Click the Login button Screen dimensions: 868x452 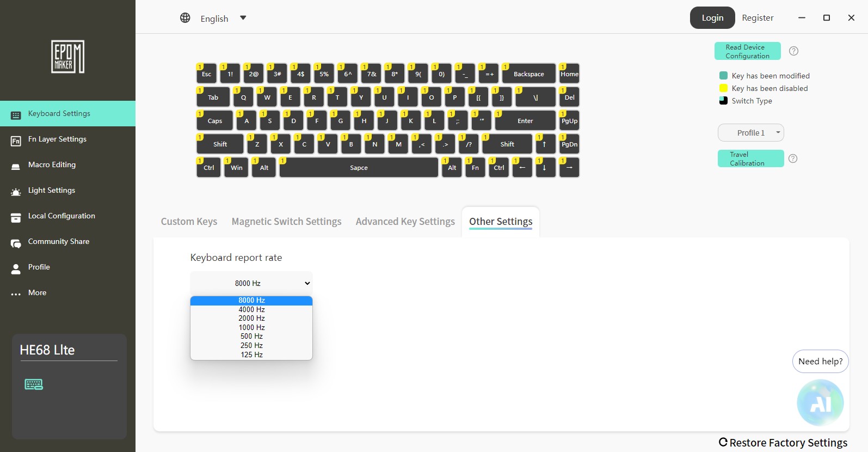[x=712, y=18]
